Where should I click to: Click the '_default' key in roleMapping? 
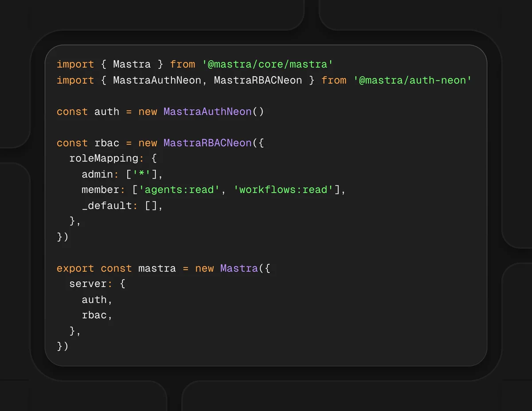coord(106,205)
